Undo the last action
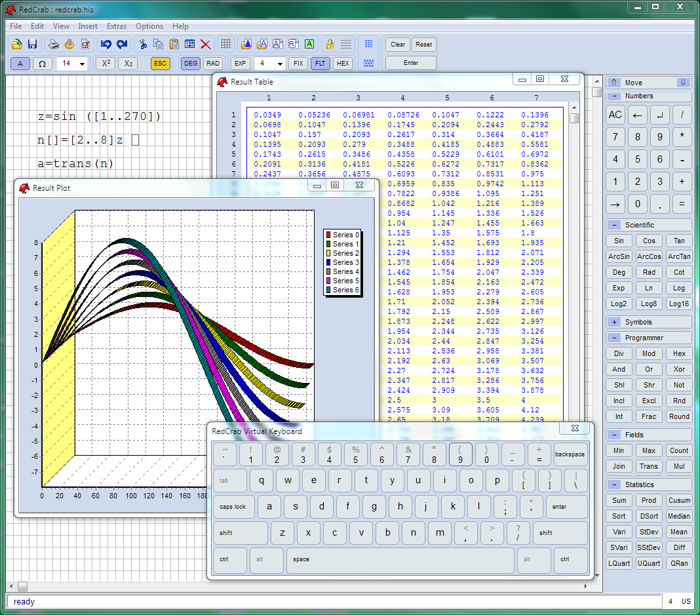This screenshot has width=700, height=615. click(106, 44)
